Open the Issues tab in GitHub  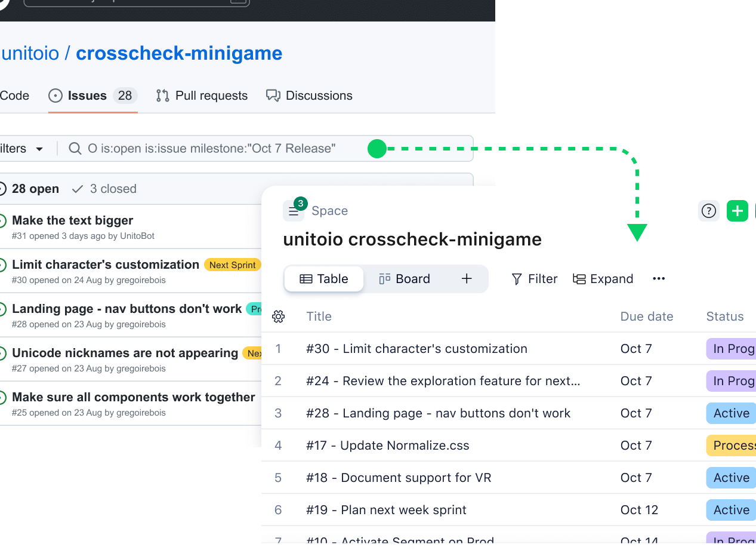pos(92,96)
